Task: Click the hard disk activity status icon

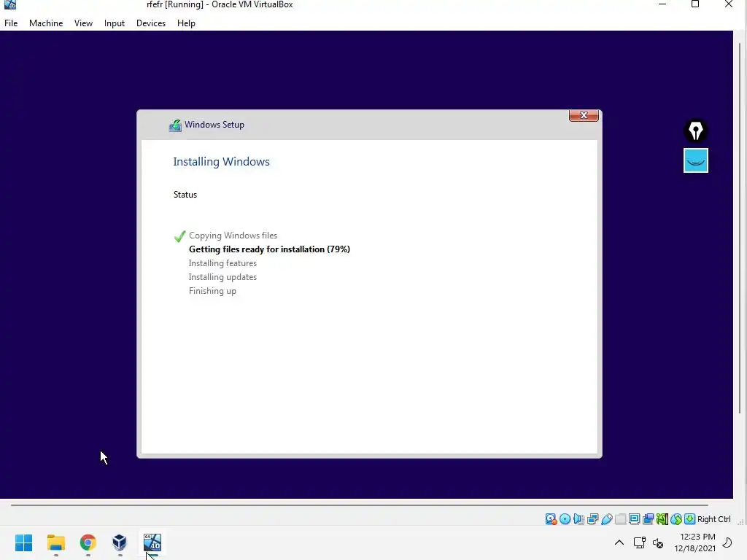Action: click(551, 519)
